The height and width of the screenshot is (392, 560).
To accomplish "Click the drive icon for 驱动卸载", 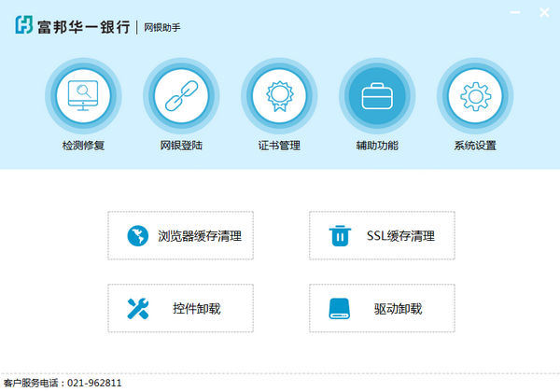I will click(340, 308).
